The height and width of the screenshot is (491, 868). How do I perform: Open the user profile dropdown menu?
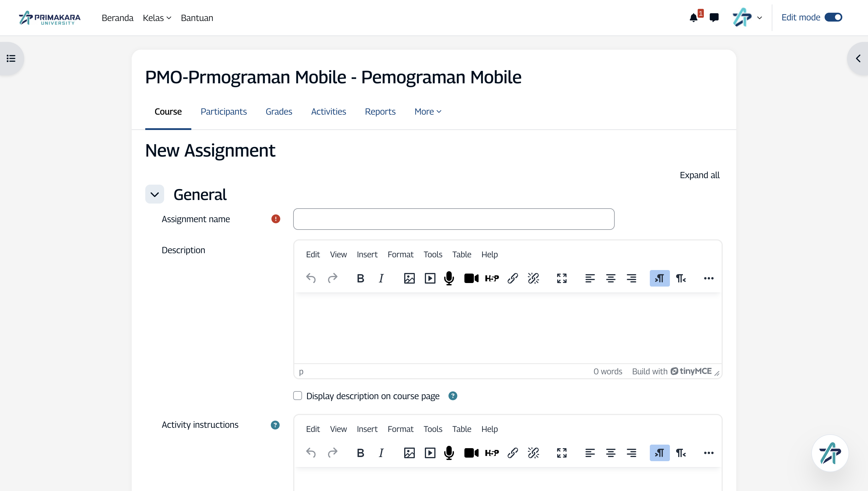pyautogui.click(x=747, y=17)
